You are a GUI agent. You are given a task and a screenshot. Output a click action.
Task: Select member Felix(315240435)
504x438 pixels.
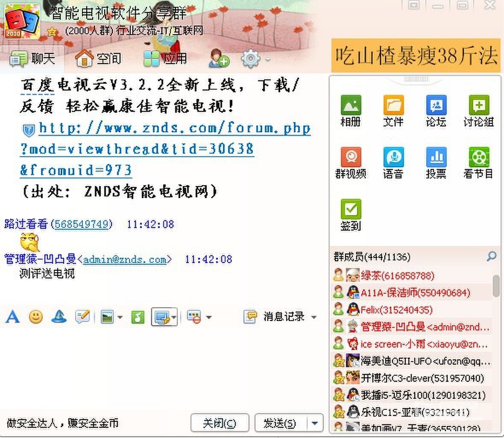[x=411, y=310]
